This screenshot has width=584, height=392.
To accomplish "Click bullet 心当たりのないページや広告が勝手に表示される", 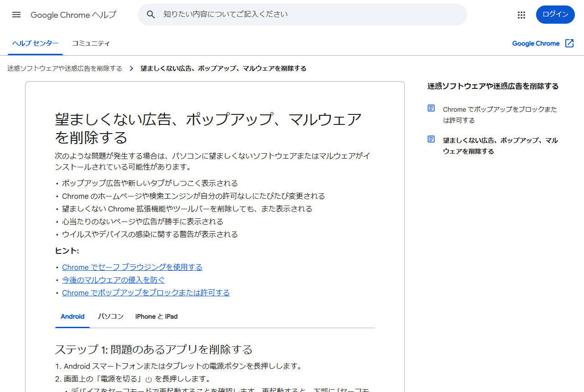I will [x=143, y=222].
